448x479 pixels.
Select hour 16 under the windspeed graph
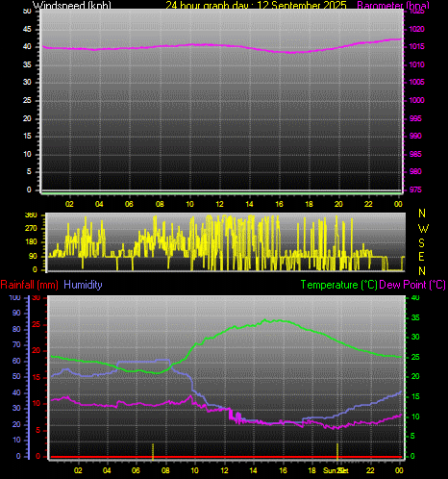(279, 204)
